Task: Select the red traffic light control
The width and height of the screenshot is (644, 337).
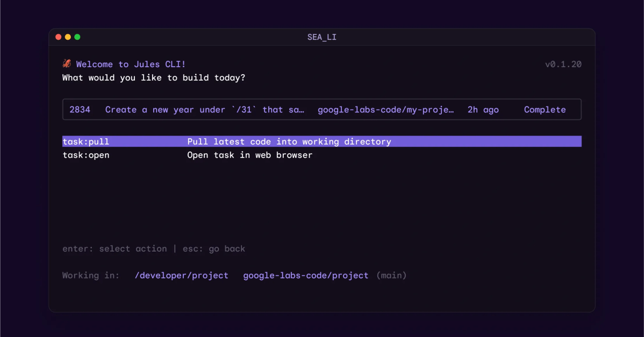Action: coord(58,37)
